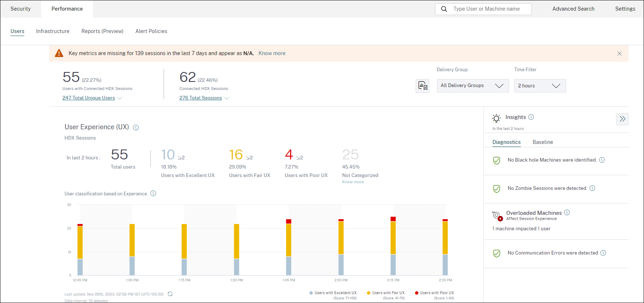Viewport: 644px width, 303px height.
Task: Open the 2 hours Time Filter dropdown
Action: point(539,86)
